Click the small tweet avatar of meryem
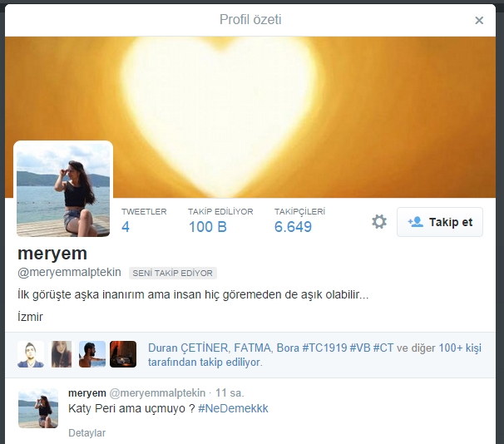This screenshot has width=504, height=444. click(38, 408)
